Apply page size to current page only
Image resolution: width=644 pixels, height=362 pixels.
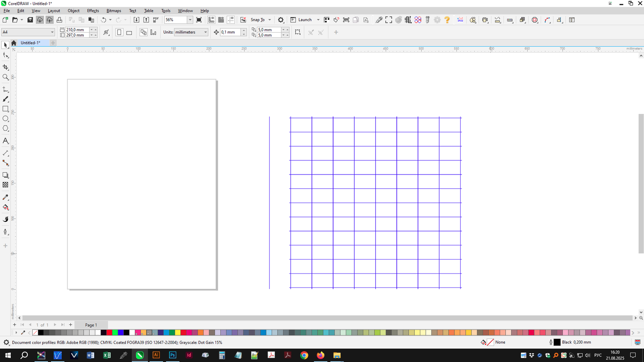153,32
